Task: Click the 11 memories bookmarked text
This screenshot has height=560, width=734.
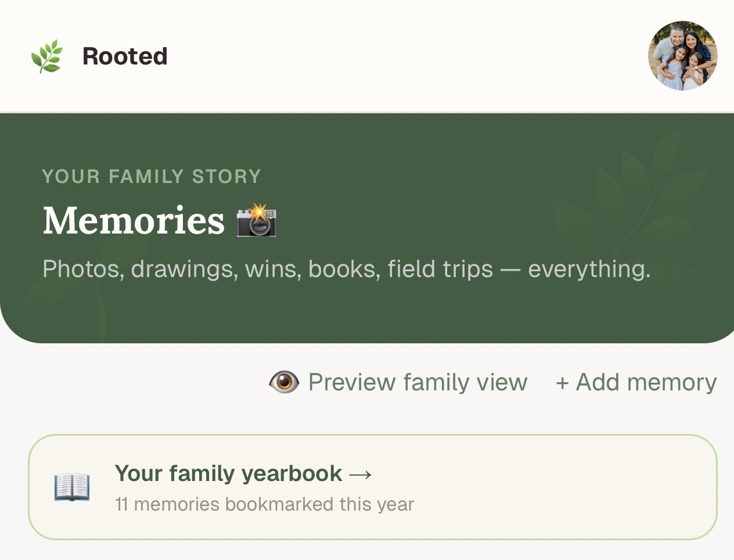Action: tap(264, 504)
